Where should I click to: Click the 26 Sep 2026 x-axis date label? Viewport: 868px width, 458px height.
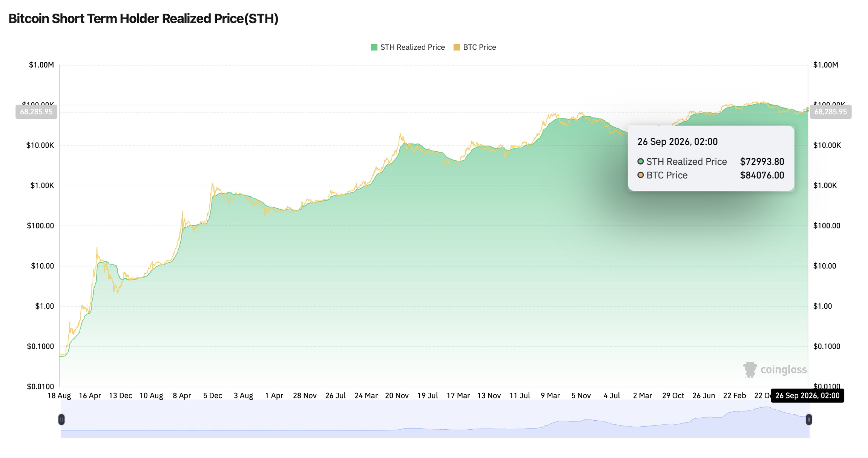[807, 395]
